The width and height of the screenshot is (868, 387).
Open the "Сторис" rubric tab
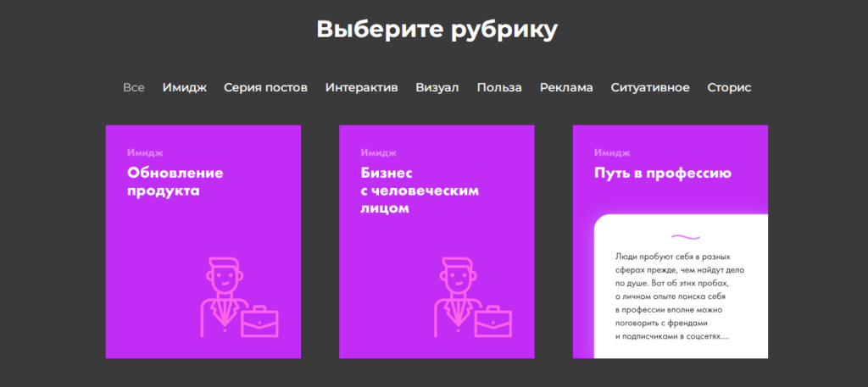tap(729, 87)
